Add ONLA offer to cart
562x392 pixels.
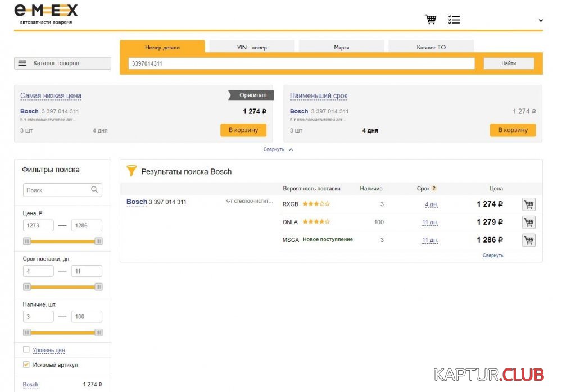tap(528, 222)
